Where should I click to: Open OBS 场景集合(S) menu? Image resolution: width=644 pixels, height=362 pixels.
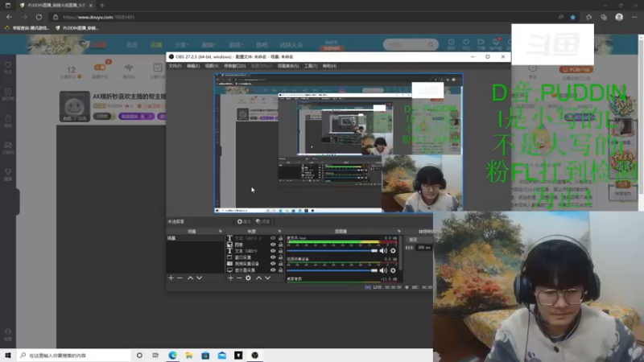pyautogui.click(x=288, y=66)
